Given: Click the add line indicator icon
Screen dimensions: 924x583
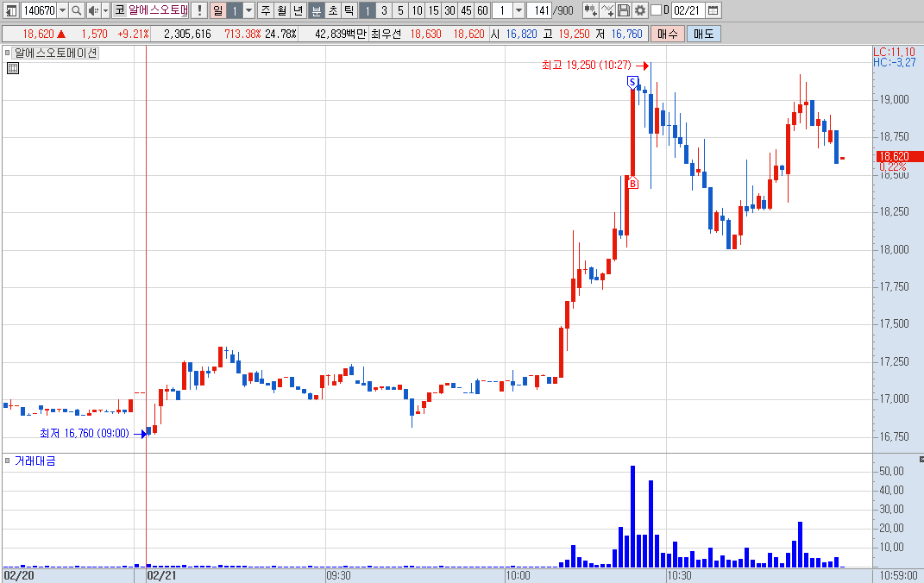Looking at the screenshot, I should coord(607,10).
